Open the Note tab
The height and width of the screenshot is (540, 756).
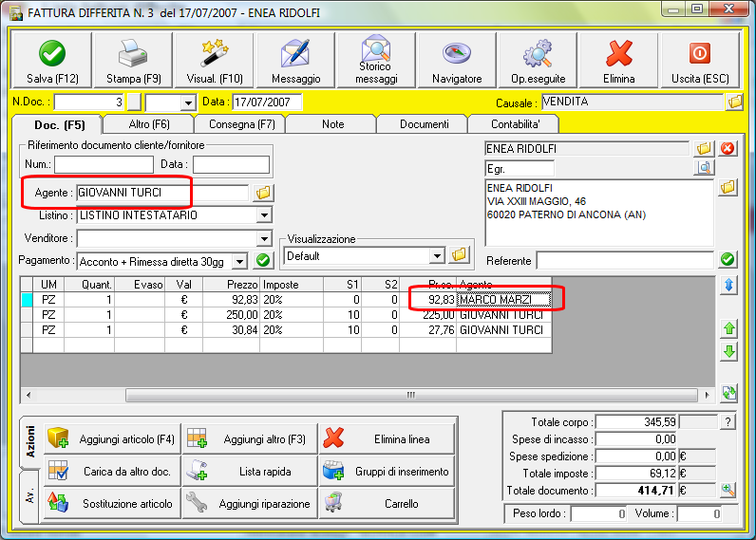click(332, 124)
